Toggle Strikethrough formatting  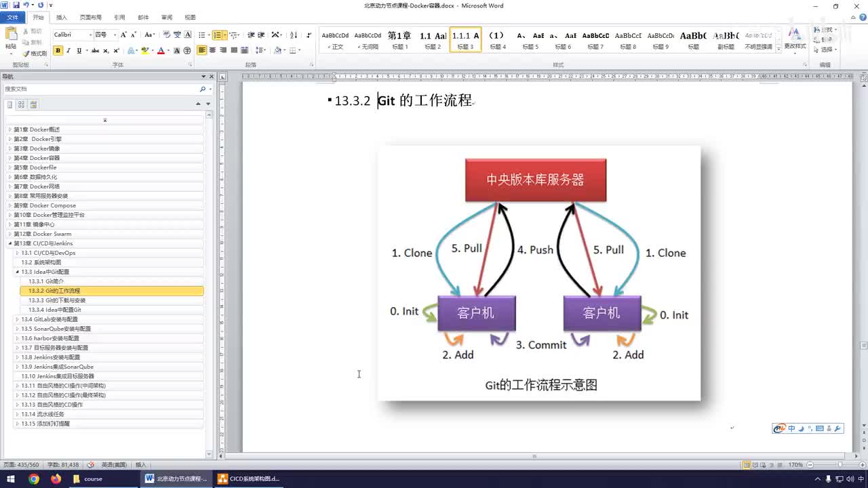coord(96,50)
